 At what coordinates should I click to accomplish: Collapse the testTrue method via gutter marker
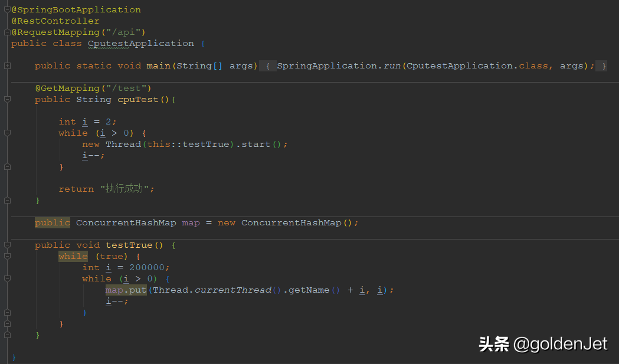pyautogui.click(x=7, y=245)
